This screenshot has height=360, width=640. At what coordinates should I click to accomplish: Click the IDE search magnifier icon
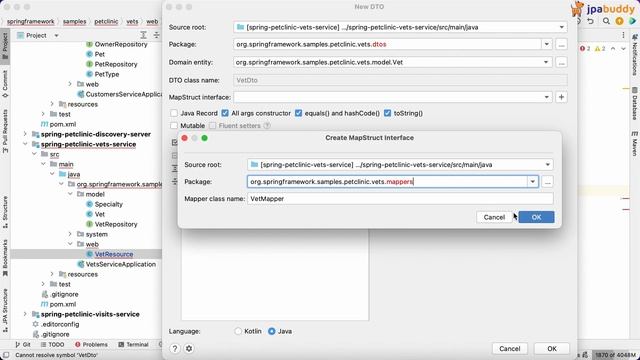point(606,21)
